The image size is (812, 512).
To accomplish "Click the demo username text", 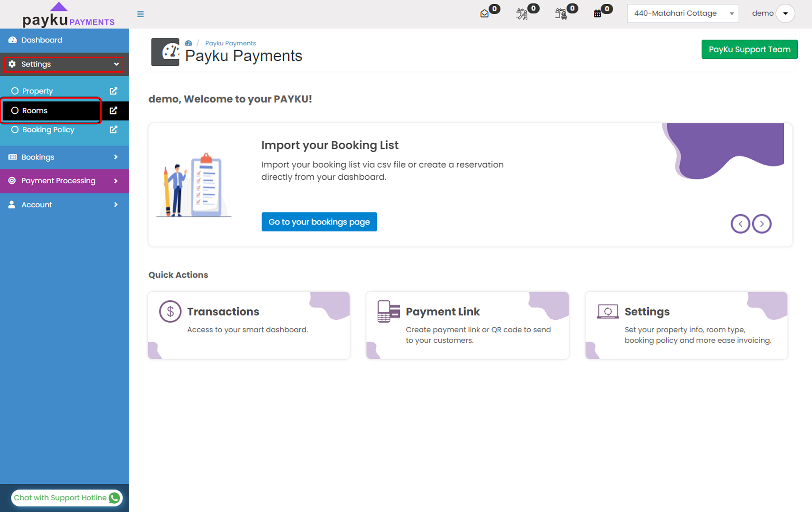I will point(762,13).
